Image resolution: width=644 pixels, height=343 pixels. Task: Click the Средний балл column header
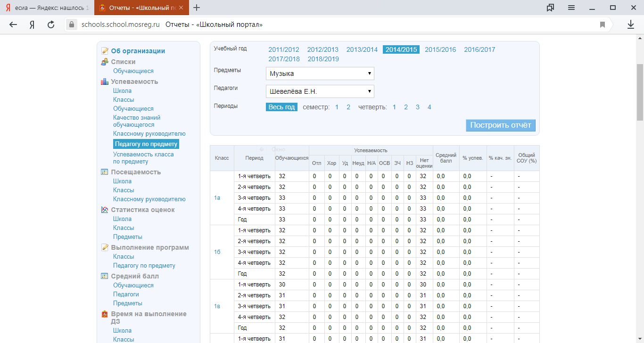tap(446, 158)
